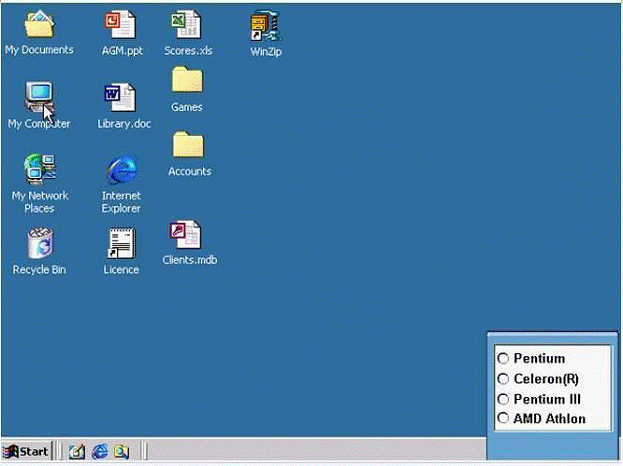Click the Library.doc Word document

(120, 98)
